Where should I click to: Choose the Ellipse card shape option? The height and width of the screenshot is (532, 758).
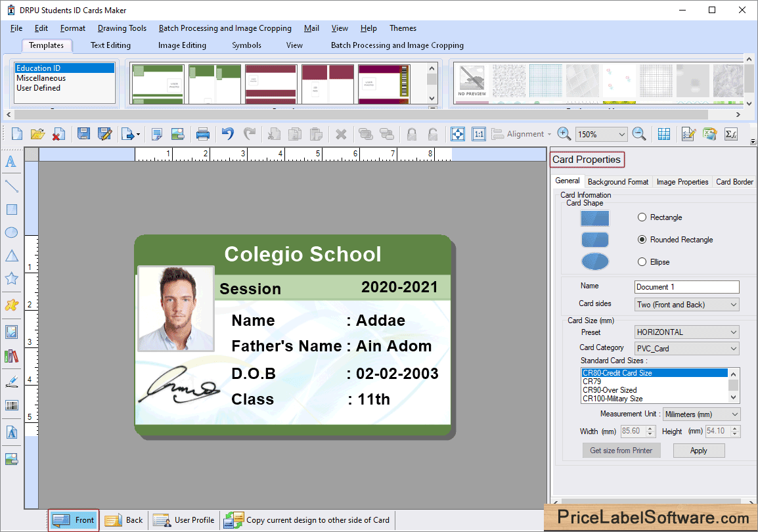(x=642, y=262)
